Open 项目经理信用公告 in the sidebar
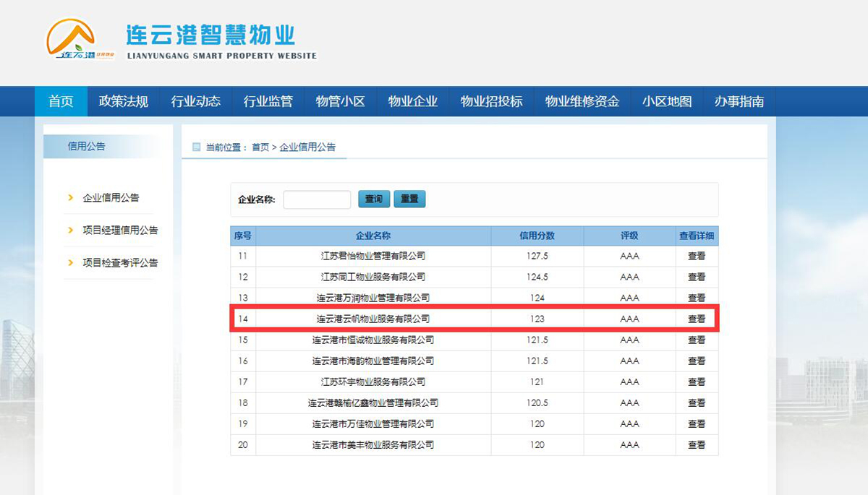868x495 pixels. tap(120, 230)
